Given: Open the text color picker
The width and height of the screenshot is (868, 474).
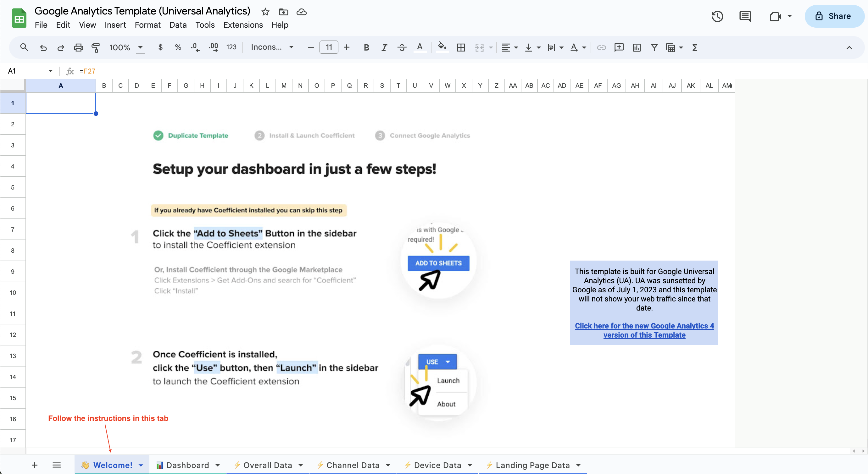Looking at the screenshot, I should click(420, 47).
